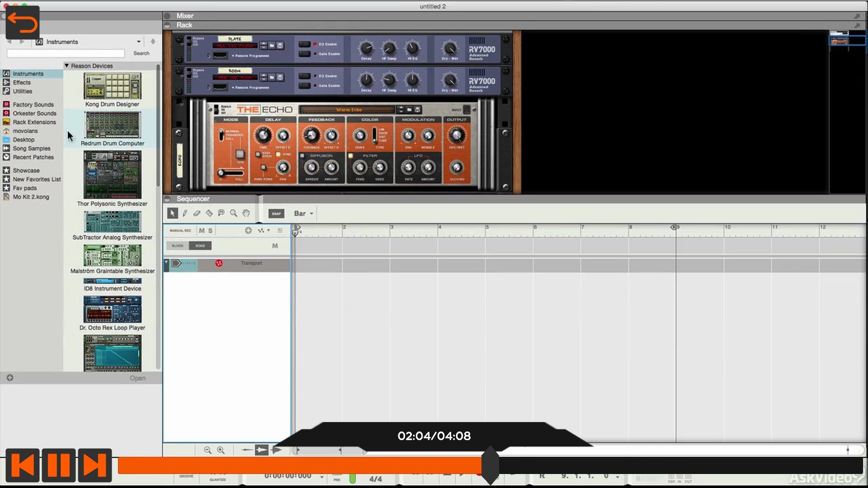This screenshot has height=488, width=868.
Task: Toggle Echo Sync button
Action: [278, 155]
